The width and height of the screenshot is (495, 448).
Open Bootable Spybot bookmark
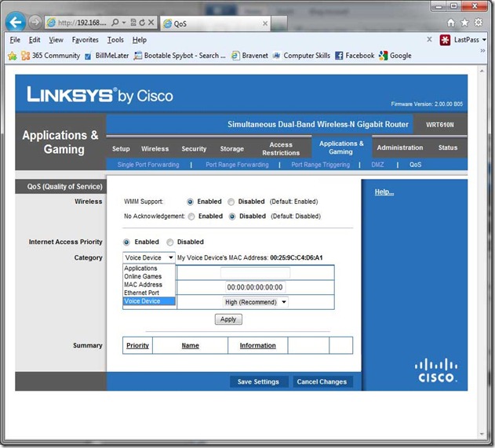180,56
